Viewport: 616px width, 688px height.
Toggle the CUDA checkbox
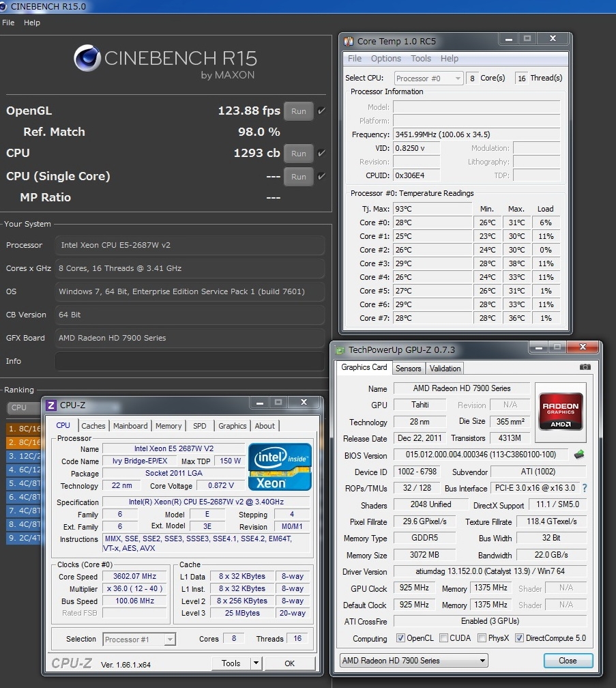coord(444,638)
